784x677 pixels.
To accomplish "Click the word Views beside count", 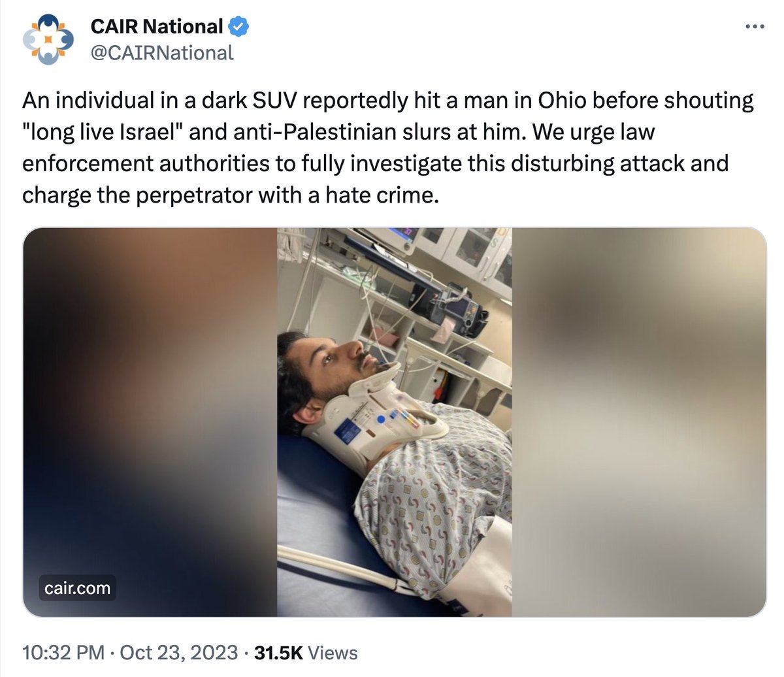I will click(333, 653).
